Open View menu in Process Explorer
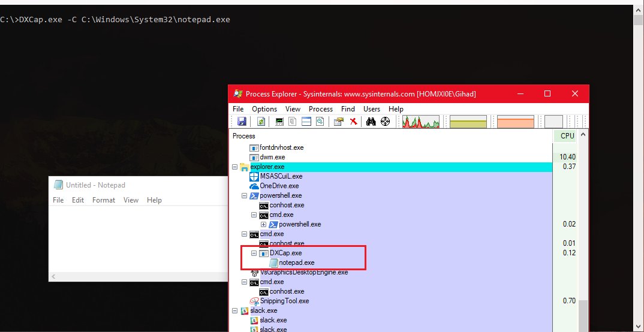This screenshot has height=332, width=644. click(x=293, y=108)
